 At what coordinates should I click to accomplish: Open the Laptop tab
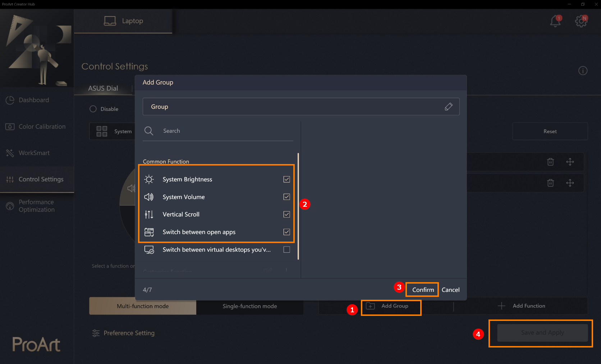click(x=123, y=21)
